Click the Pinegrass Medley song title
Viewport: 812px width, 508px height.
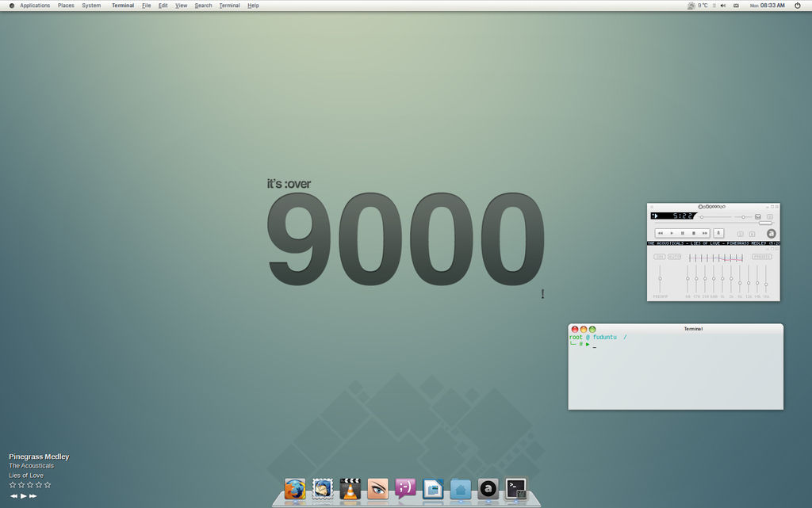[39, 456]
